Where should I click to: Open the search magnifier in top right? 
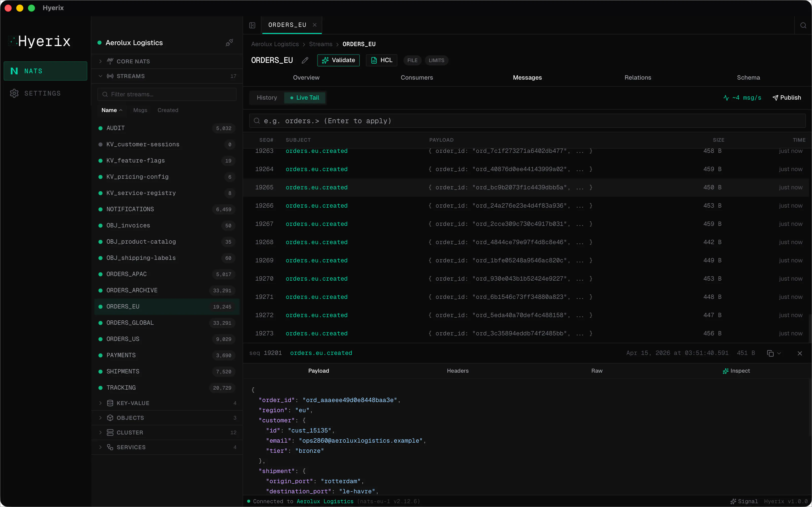pyautogui.click(x=803, y=25)
